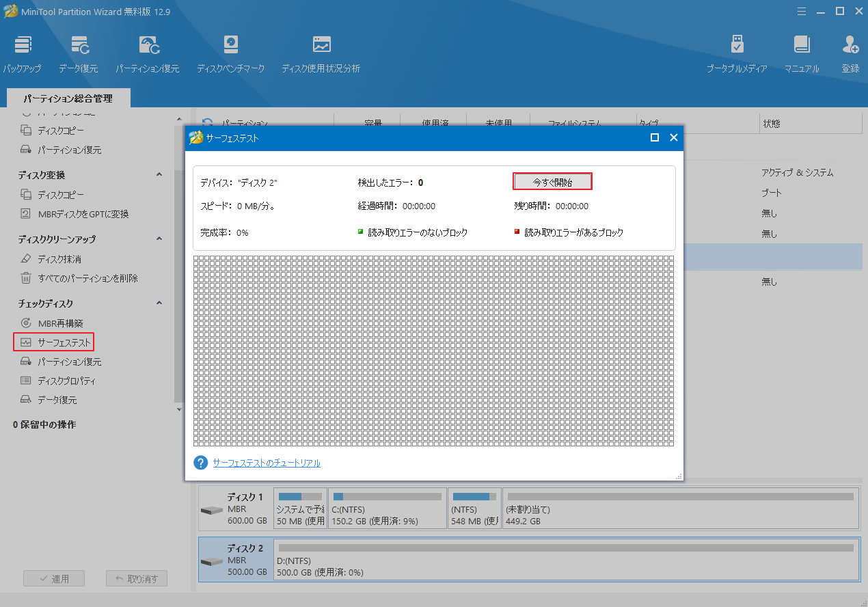This screenshot has height=607, width=868.
Task: Open ディスクプロパティ in the sidebar
Action: click(x=58, y=381)
